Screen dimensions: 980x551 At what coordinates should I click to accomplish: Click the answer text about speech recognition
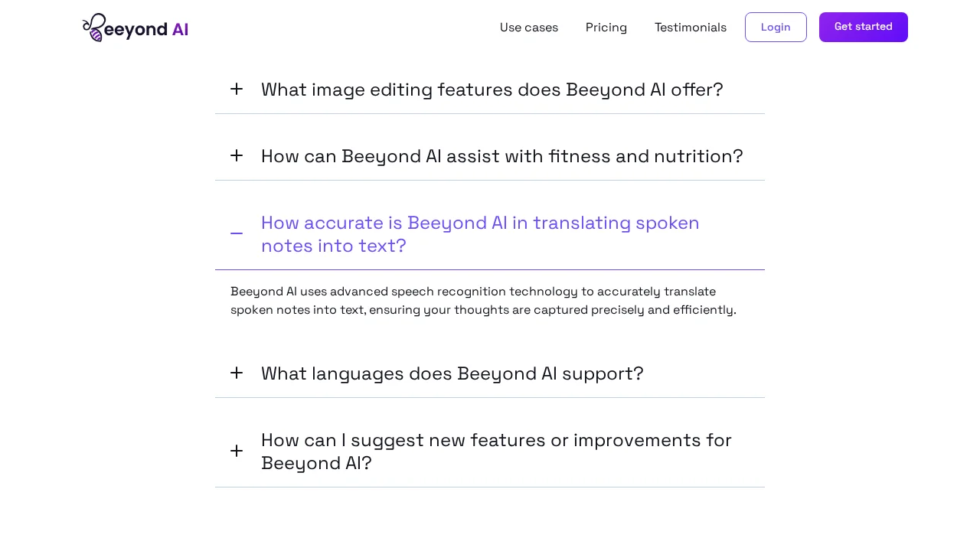pos(483,300)
